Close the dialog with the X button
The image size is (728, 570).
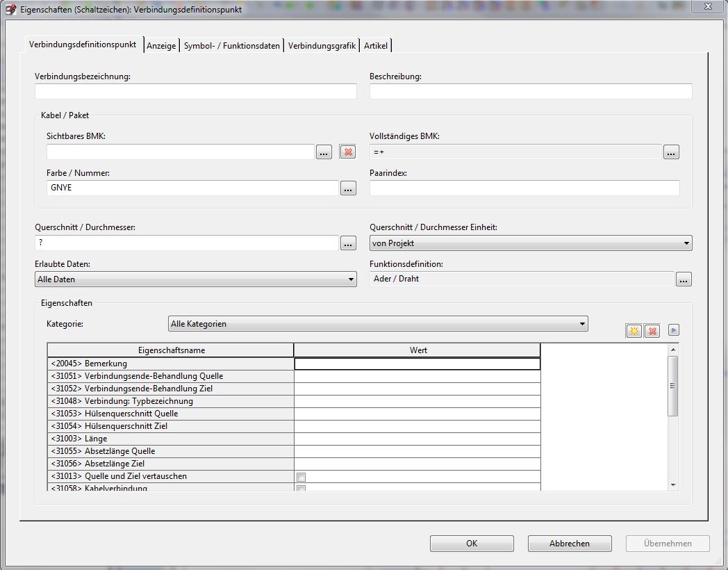(x=708, y=6)
